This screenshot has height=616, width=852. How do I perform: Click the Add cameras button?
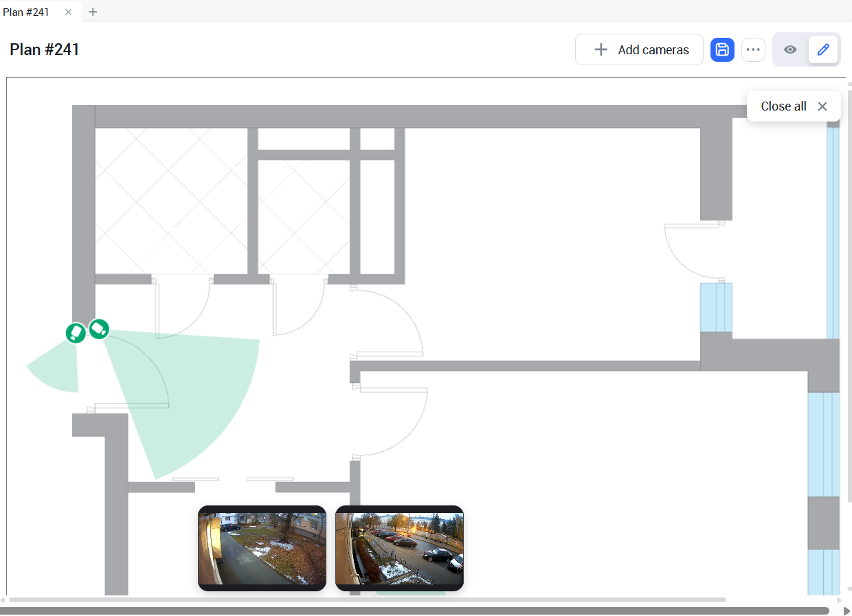coord(639,49)
